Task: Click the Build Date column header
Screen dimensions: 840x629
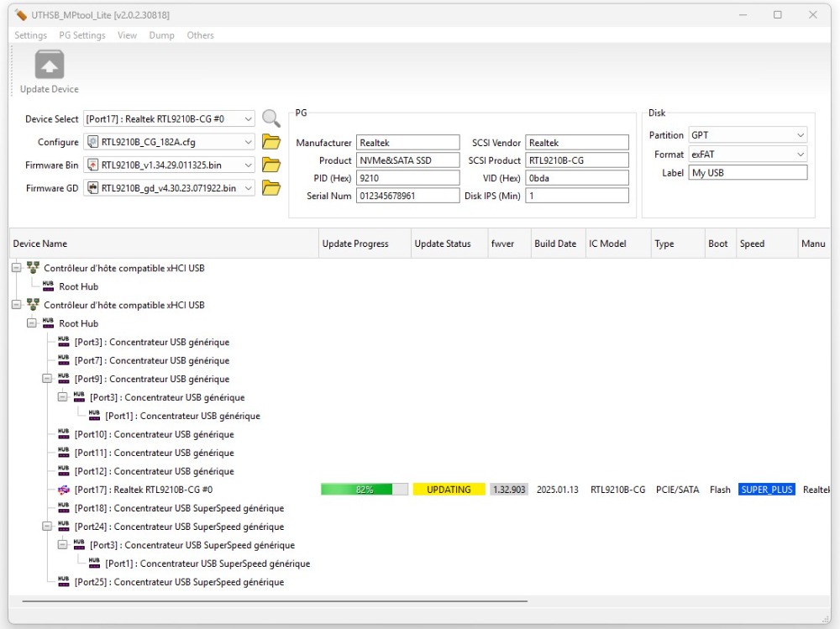Action: [555, 244]
